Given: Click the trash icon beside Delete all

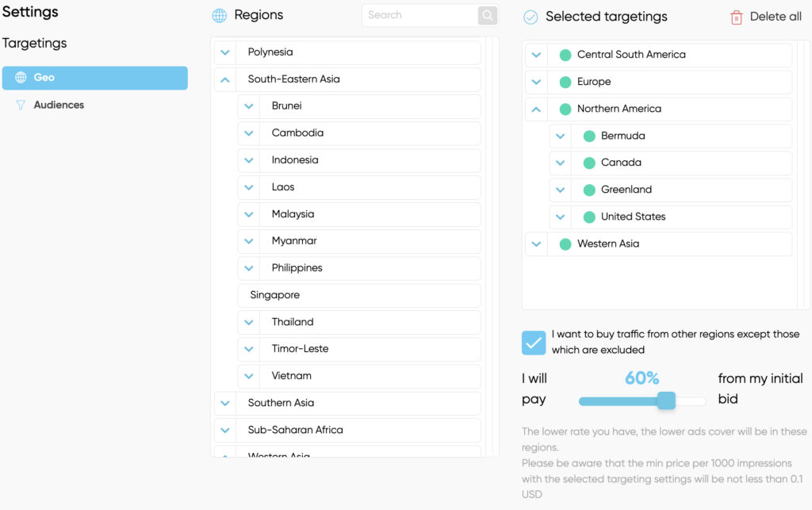Looking at the screenshot, I should pos(737,17).
